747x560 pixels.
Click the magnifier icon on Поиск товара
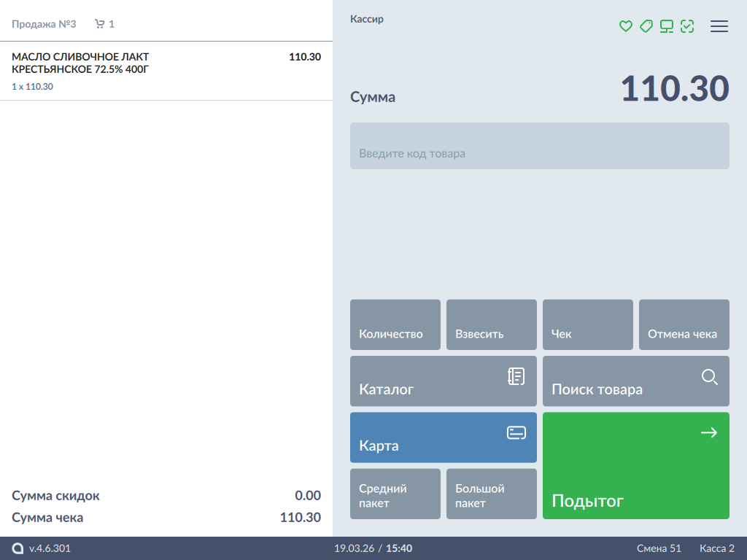point(709,377)
